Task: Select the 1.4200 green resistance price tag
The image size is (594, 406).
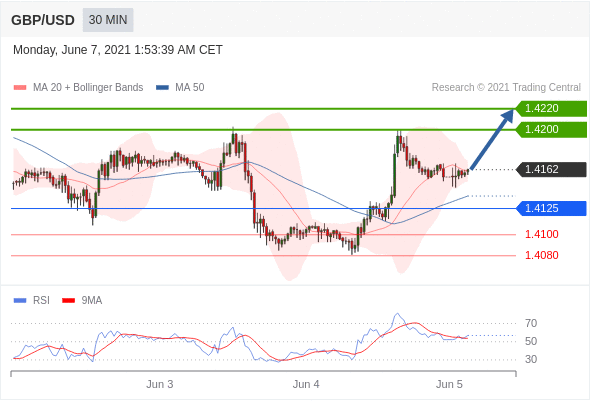Action: pyautogui.click(x=552, y=130)
